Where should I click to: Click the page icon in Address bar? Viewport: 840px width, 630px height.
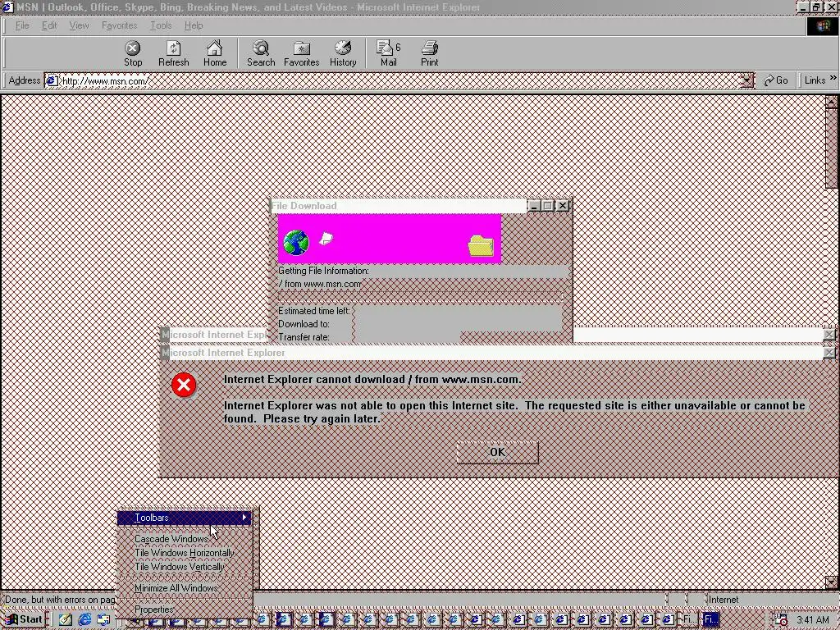[x=52, y=81]
